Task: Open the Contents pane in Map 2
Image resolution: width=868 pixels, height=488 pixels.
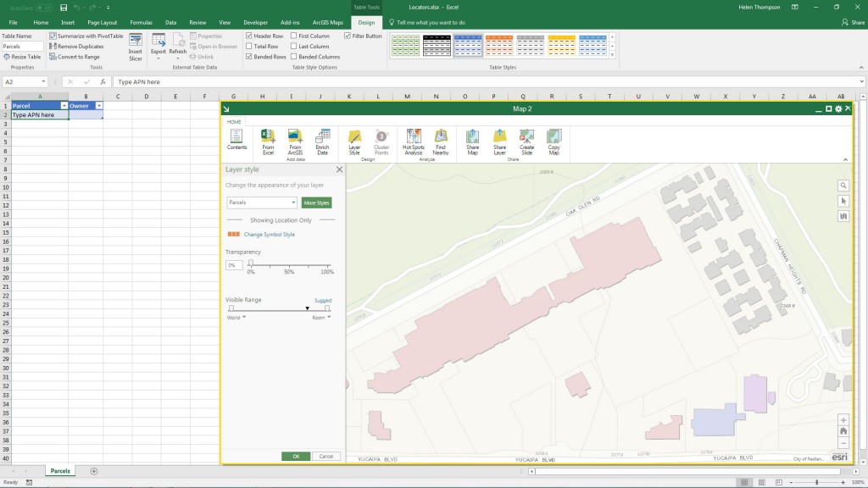Action: (x=236, y=140)
